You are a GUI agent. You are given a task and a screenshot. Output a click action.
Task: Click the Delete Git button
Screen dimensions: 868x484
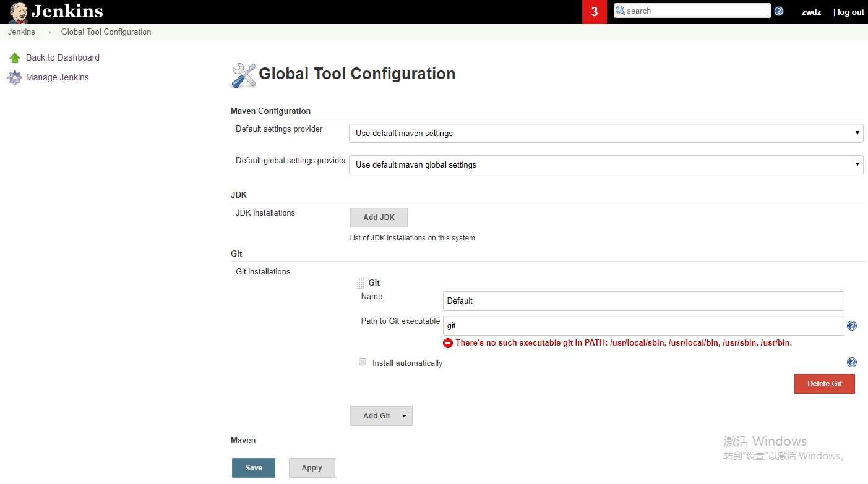825,384
